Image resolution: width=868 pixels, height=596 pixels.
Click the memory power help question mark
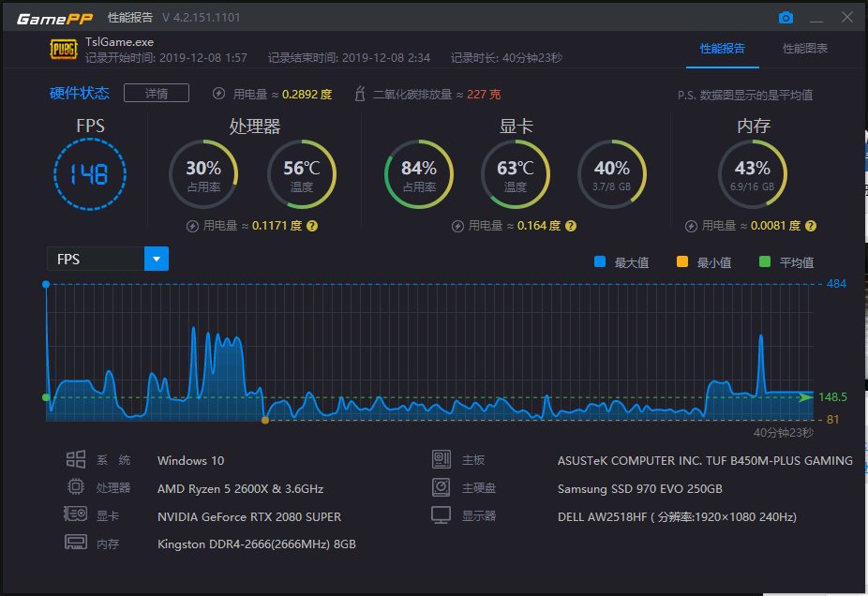click(811, 226)
